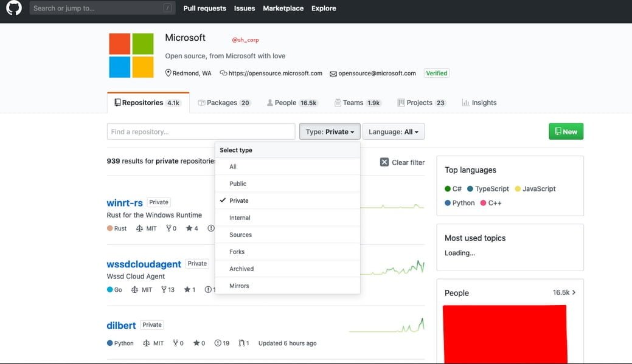The image size is (632, 364).
Task: Click the location pin icon by Redmond
Action: click(x=168, y=73)
